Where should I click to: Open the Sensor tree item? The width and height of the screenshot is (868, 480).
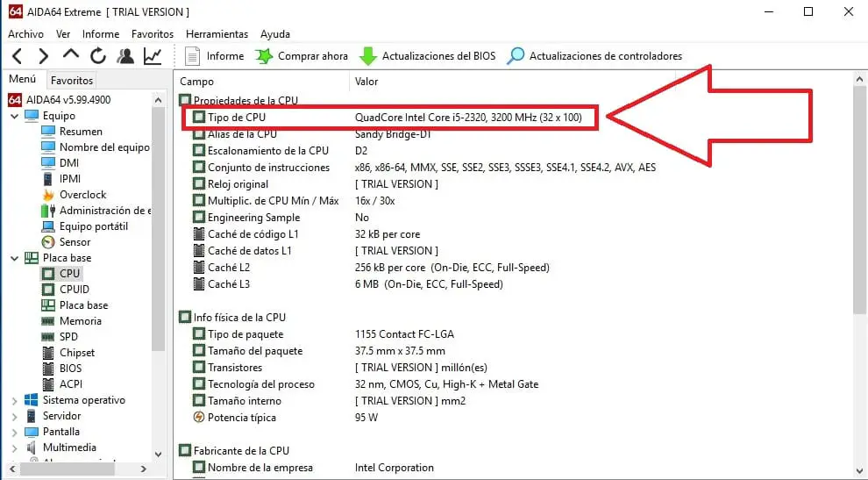pos(66,242)
